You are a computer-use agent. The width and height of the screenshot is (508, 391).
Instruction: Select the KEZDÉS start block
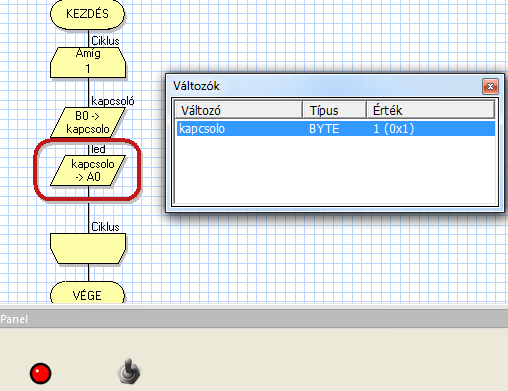click(x=87, y=14)
